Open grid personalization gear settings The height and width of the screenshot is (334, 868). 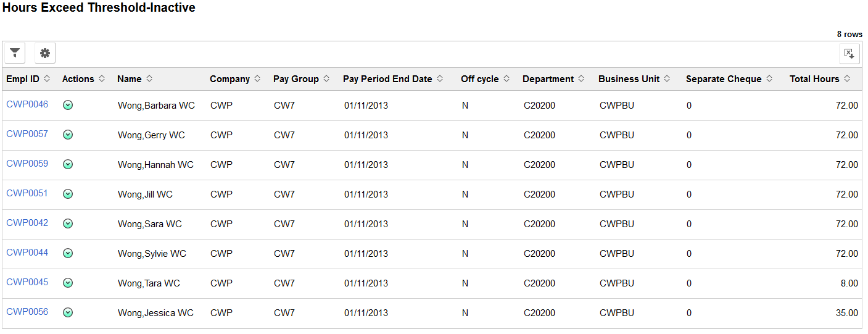(45, 53)
